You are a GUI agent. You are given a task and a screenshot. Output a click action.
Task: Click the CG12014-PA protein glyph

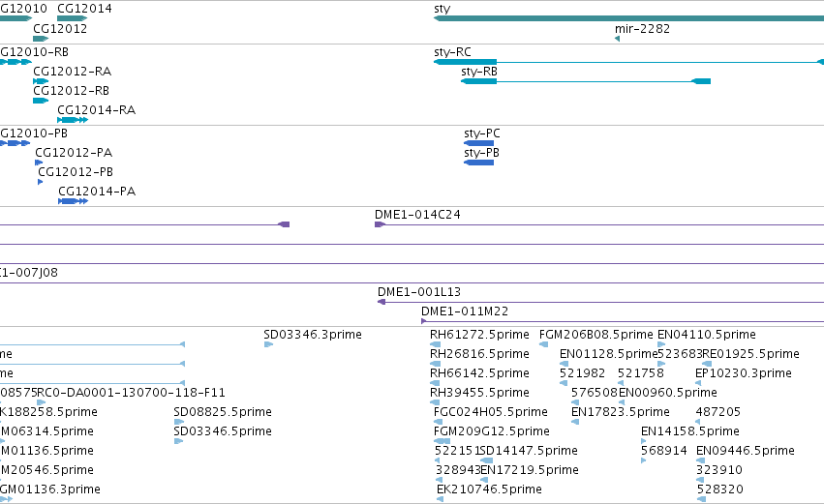[73, 201]
